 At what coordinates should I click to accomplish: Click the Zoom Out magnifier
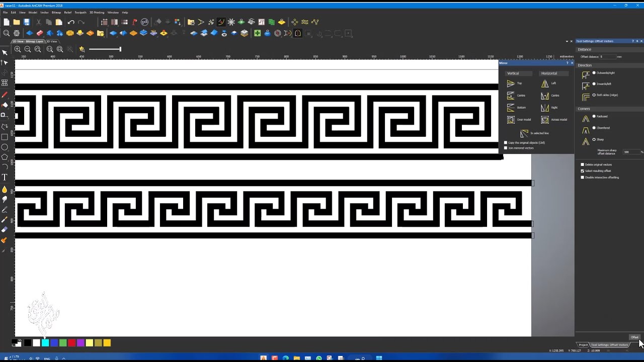pyautogui.click(x=28, y=49)
